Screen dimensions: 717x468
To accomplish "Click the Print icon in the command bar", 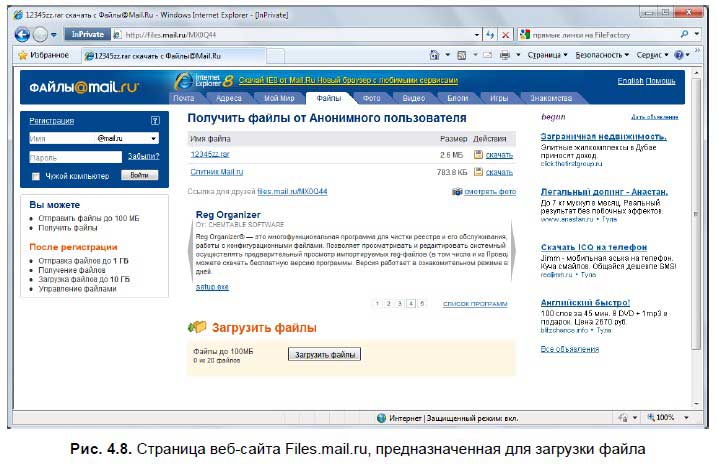I will pos(505,55).
